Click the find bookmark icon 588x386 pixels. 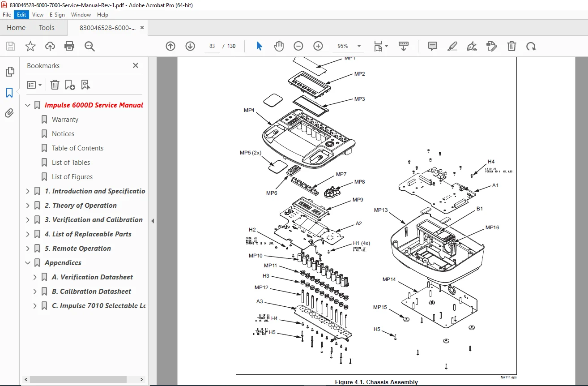tap(86, 85)
